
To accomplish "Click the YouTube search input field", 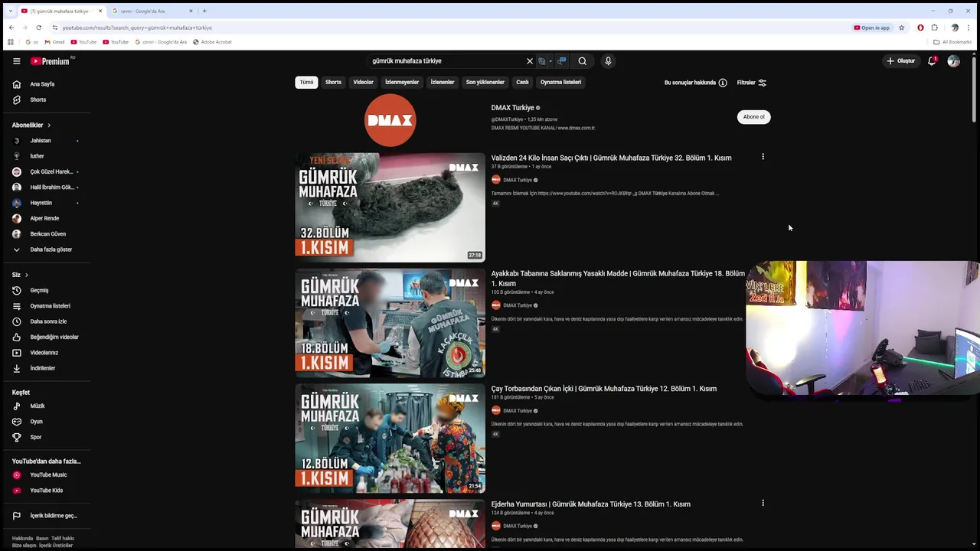I will click(x=446, y=61).
